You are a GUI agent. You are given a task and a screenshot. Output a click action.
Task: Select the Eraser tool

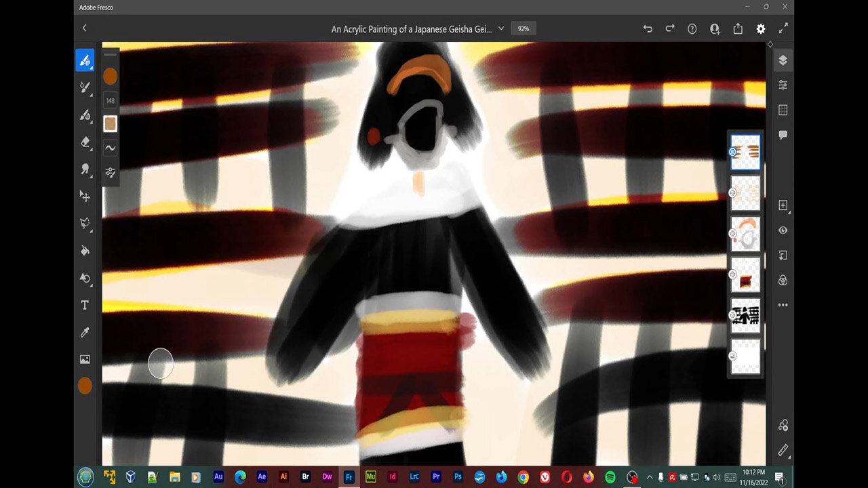point(85,142)
